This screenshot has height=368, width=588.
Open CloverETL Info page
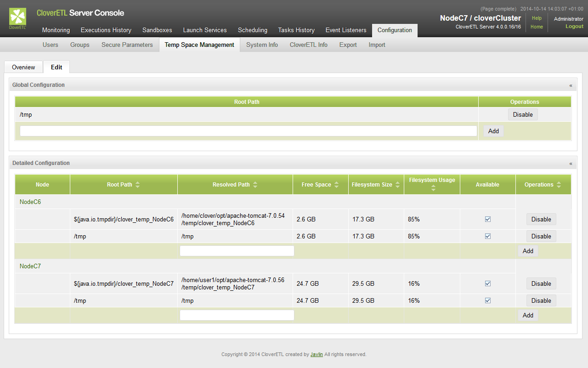tap(309, 45)
